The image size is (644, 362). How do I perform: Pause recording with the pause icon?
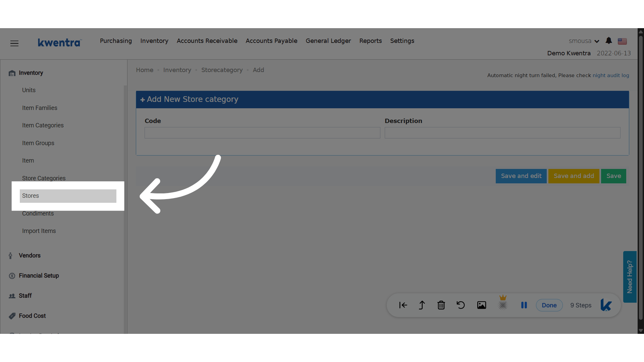click(524, 305)
